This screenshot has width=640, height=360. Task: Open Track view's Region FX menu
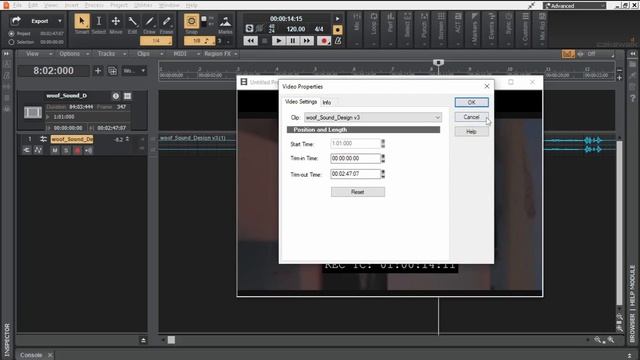tap(218, 54)
